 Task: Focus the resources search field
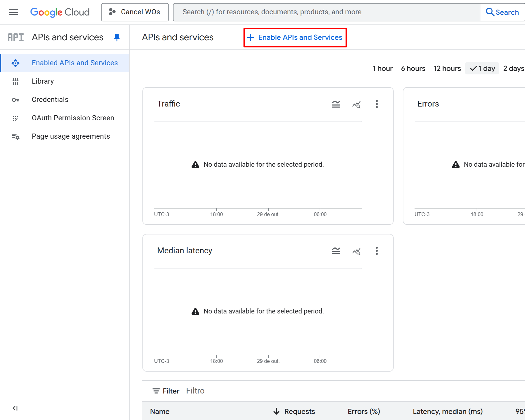point(326,12)
